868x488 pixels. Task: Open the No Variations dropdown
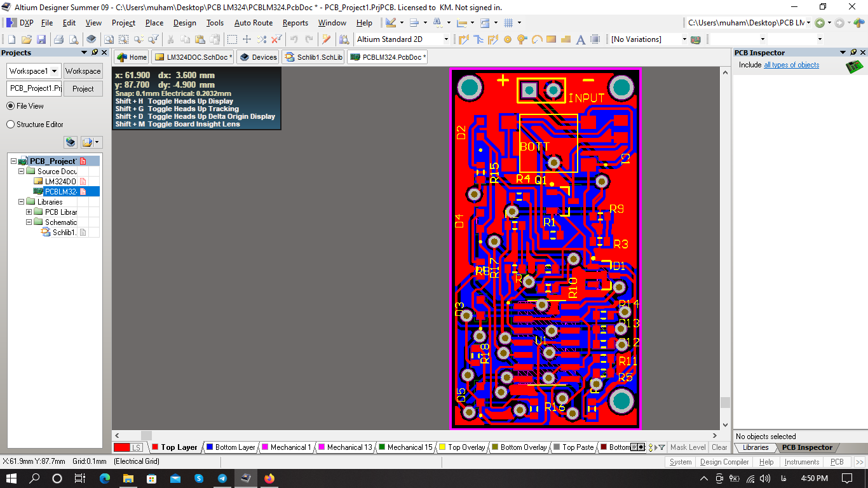click(x=684, y=39)
